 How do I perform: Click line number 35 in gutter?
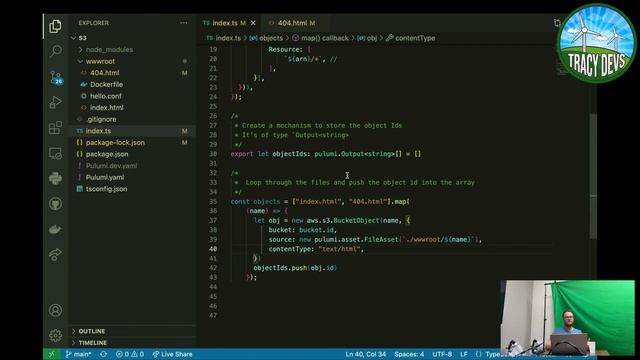[x=213, y=202]
